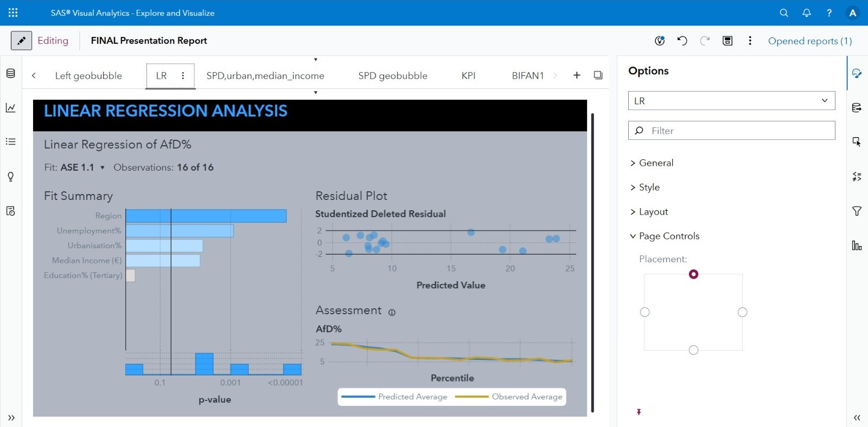Click the report canvas vertical scrollbar
The height and width of the screenshot is (427, 868).
tap(592, 263)
